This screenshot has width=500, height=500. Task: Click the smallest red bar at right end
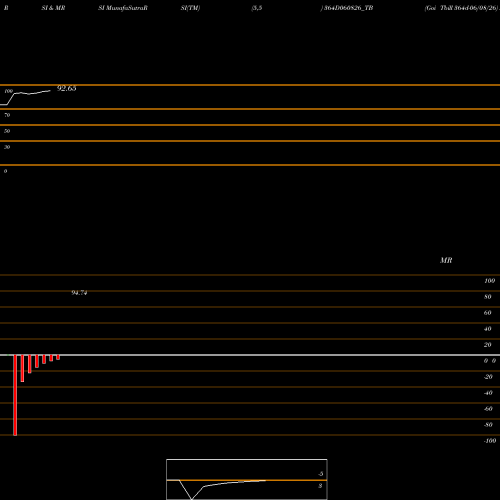click(x=58, y=357)
